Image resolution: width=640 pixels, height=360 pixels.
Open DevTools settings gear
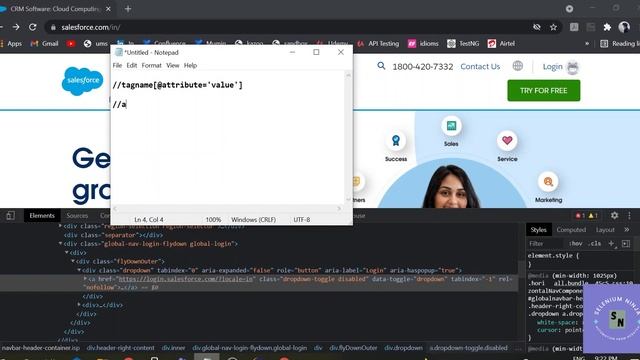[614, 215]
